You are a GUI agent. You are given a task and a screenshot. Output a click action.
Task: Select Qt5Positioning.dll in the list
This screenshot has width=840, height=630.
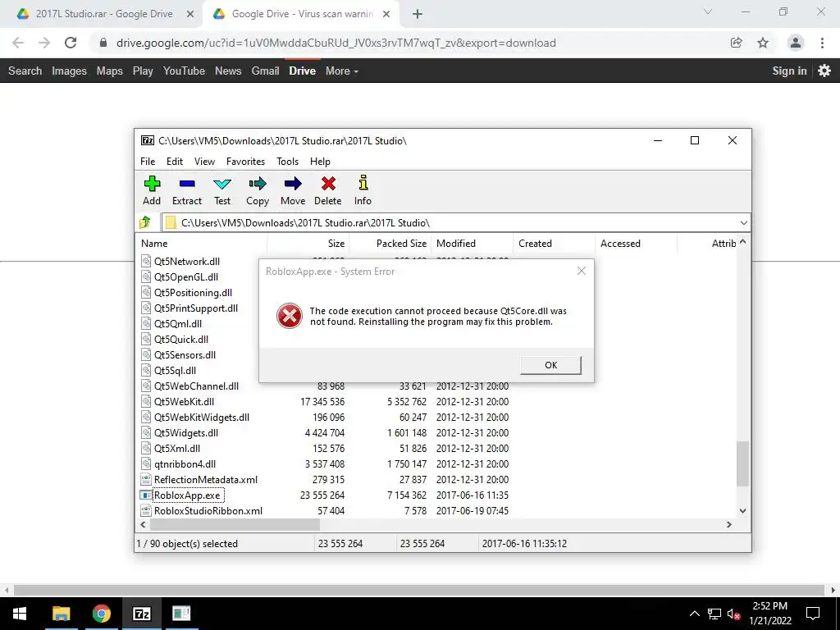193,293
